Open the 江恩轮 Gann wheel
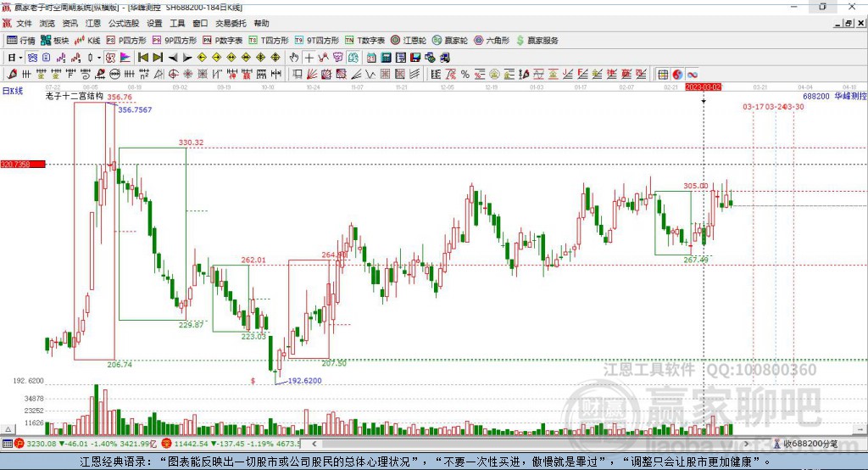The image size is (868, 470). click(409, 41)
